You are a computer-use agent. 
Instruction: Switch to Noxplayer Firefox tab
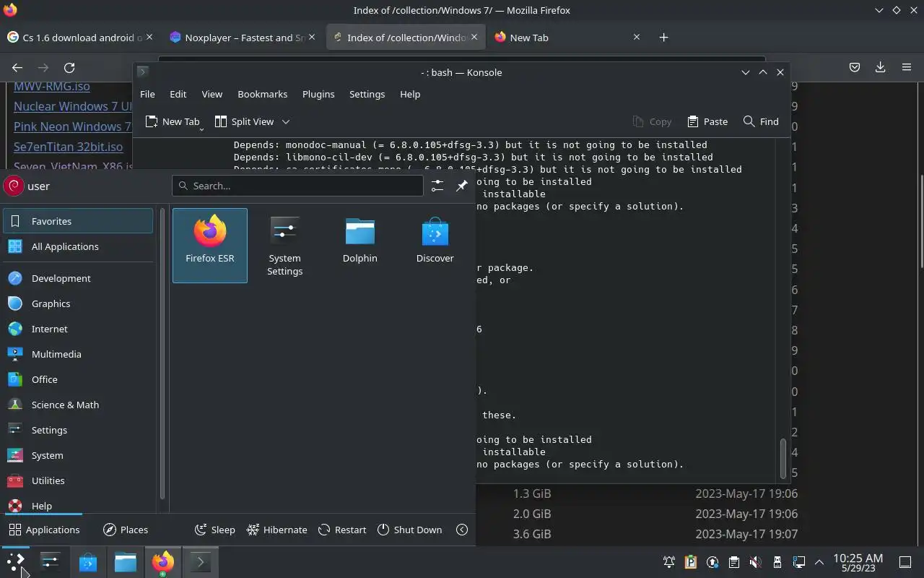pyautogui.click(x=242, y=37)
